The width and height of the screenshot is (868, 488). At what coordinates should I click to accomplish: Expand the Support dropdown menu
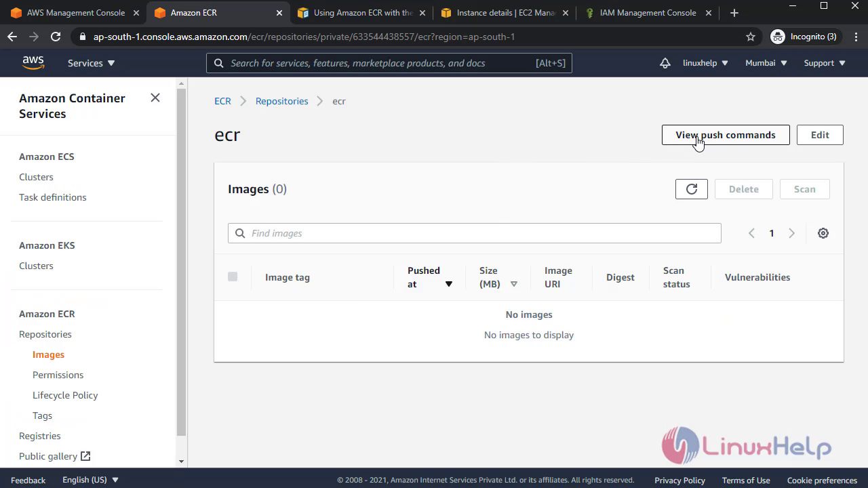[825, 63]
